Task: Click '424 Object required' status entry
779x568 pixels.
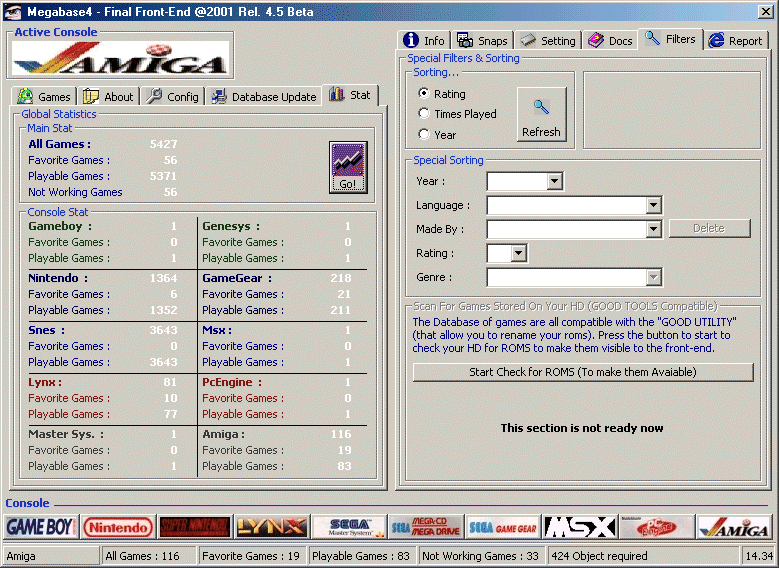Action: [x=600, y=556]
